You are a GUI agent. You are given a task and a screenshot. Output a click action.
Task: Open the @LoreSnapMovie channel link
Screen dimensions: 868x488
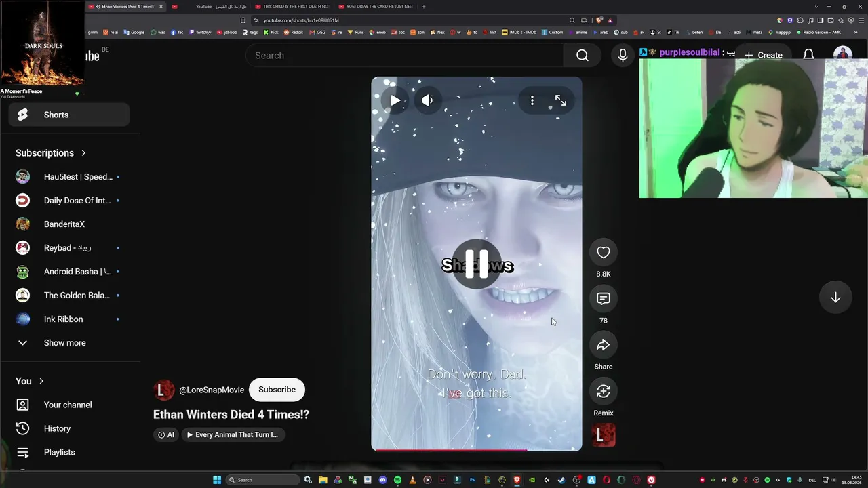tap(212, 390)
